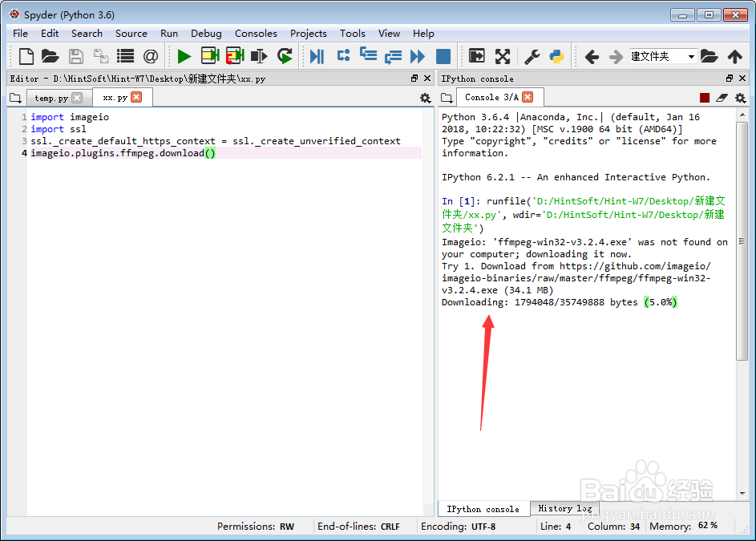The image size is (756, 541).
Task: Browse console tabs button
Action: click(x=447, y=99)
